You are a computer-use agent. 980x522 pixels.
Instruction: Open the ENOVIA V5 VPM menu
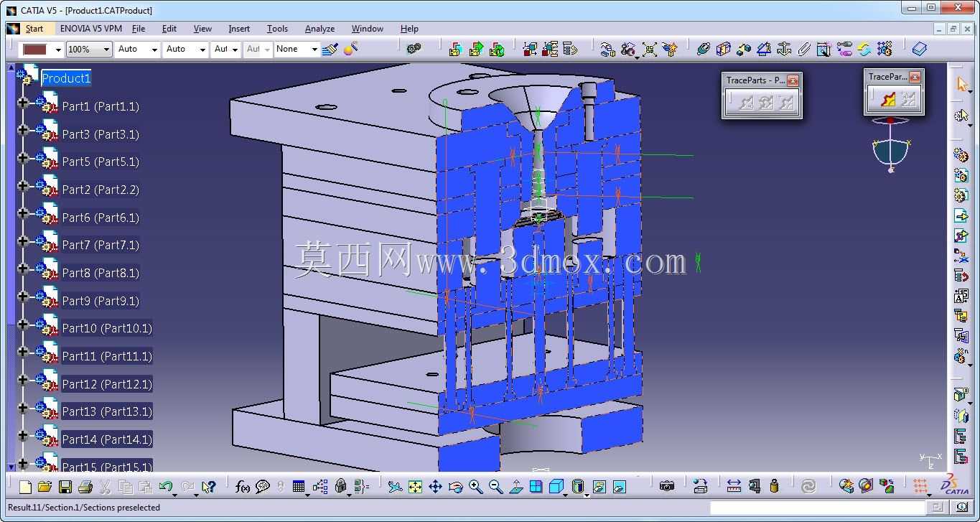(91, 29)
